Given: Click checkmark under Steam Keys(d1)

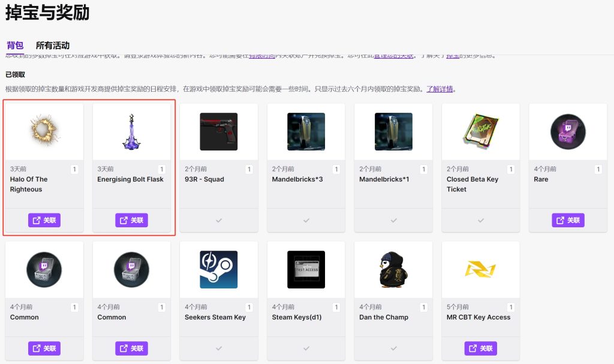Looking at the screenshot, I should pos(306,348).
